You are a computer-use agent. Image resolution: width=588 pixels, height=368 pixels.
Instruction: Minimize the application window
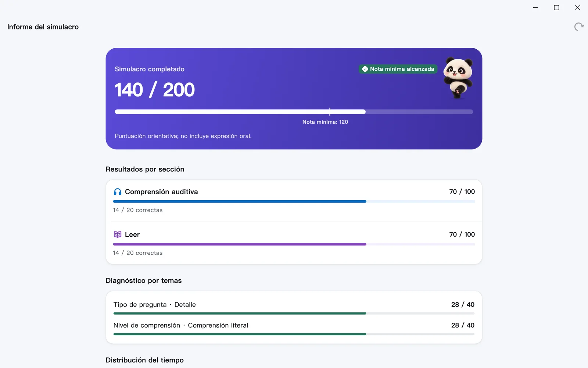(x=535, y=7)
